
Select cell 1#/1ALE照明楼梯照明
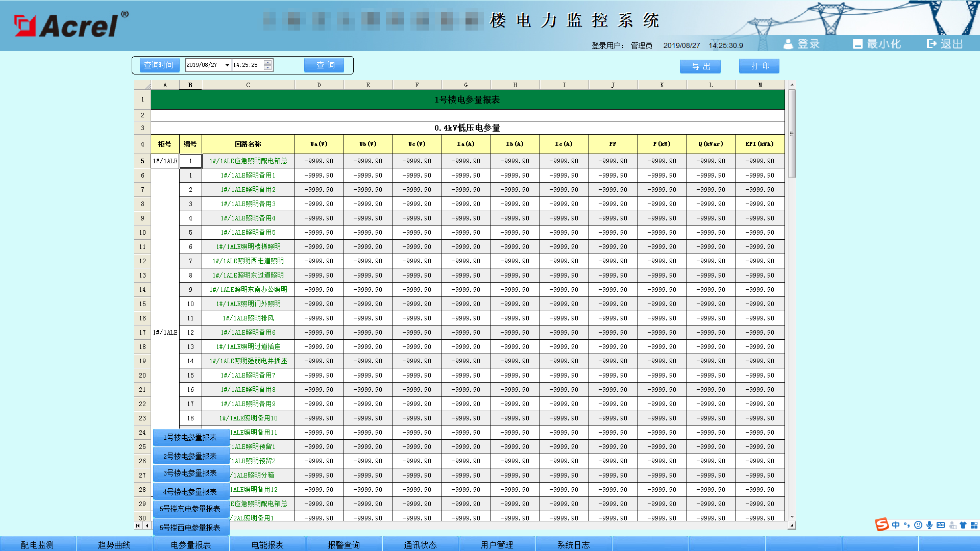(x=248, y=247)
